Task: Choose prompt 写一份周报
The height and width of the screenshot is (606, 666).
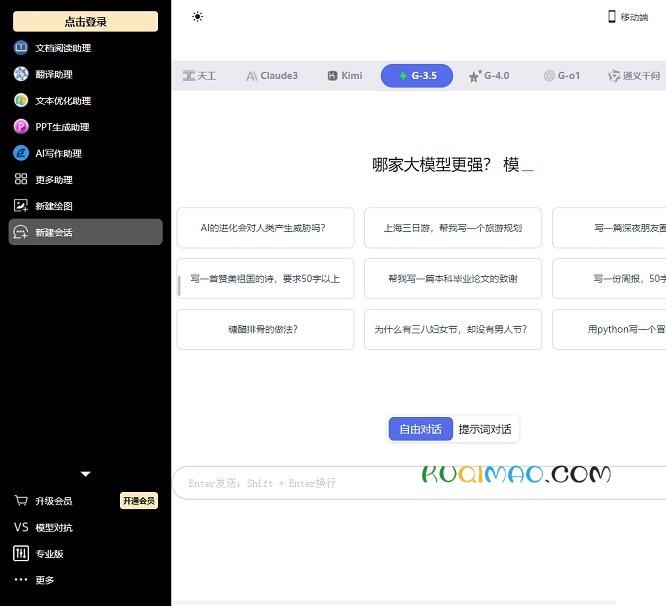Action: [x=609, y=279]
